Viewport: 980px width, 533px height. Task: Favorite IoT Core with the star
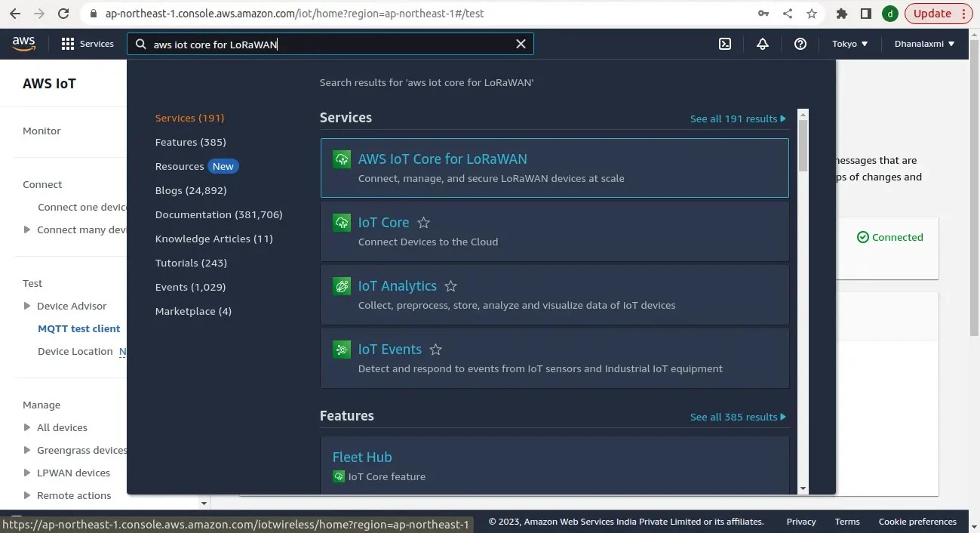coord(424,223)
